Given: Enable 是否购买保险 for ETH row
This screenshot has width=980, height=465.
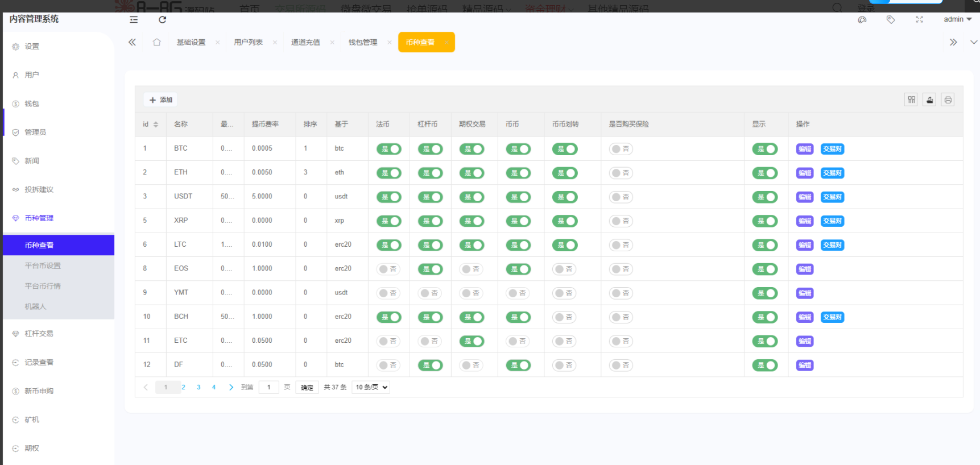Looking at the screenshot, I should click(x=621, y=173).
